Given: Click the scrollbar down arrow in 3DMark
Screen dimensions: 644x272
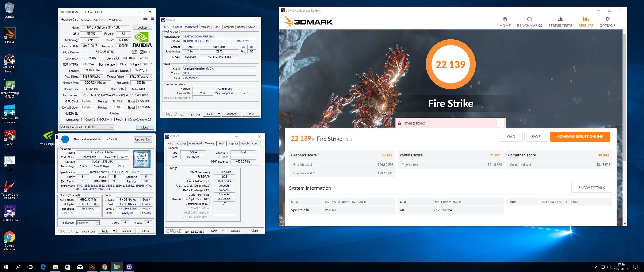Looking at the screenshot, I should (x=625, y=224).
